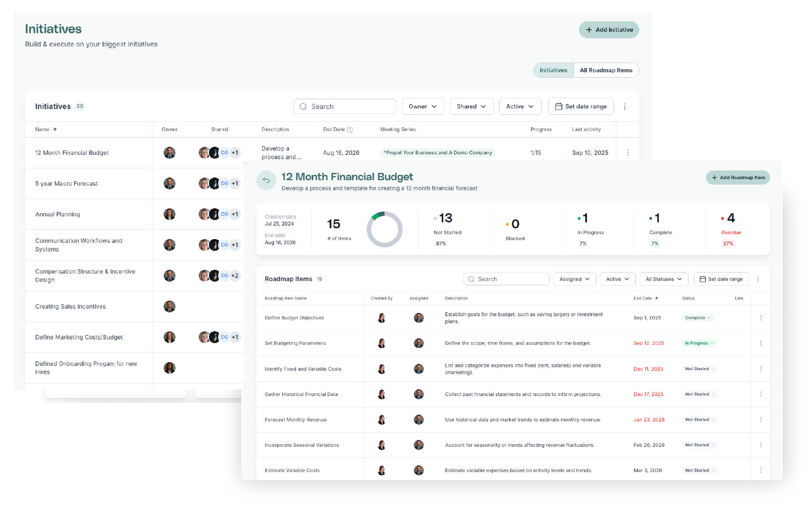This screenshot has width=810, height=532.
Task: Open row options for 12 Month Financial Budget initiative
Action: pos(628,153)
